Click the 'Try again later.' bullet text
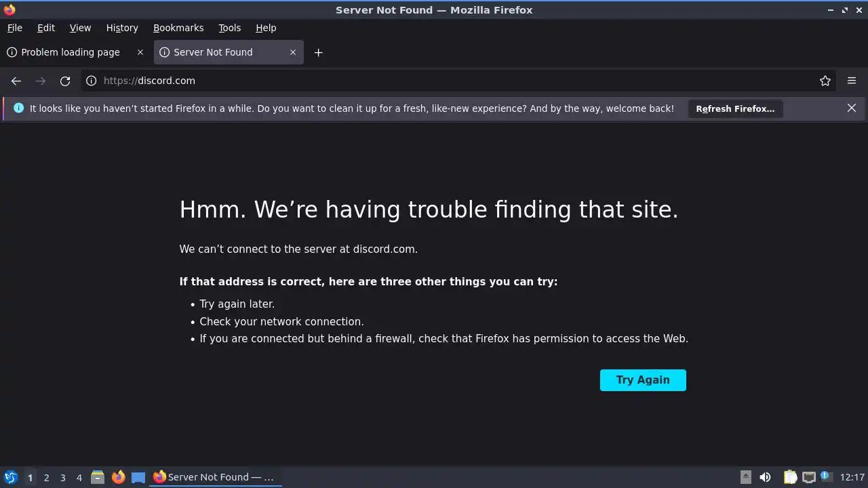The image size is (868, 488). coord(237,304)
